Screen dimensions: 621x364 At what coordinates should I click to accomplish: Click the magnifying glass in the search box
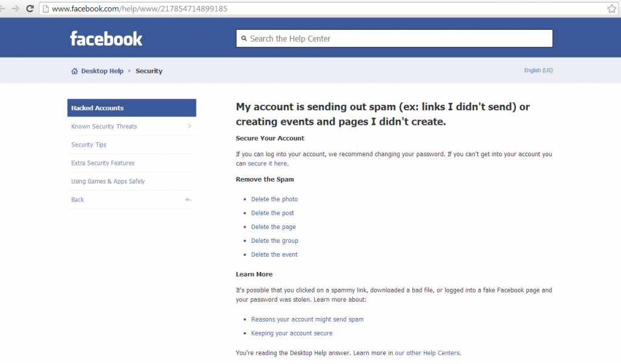[244, 38]
